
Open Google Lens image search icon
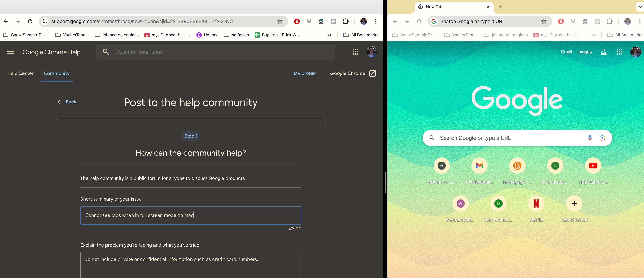602,138
